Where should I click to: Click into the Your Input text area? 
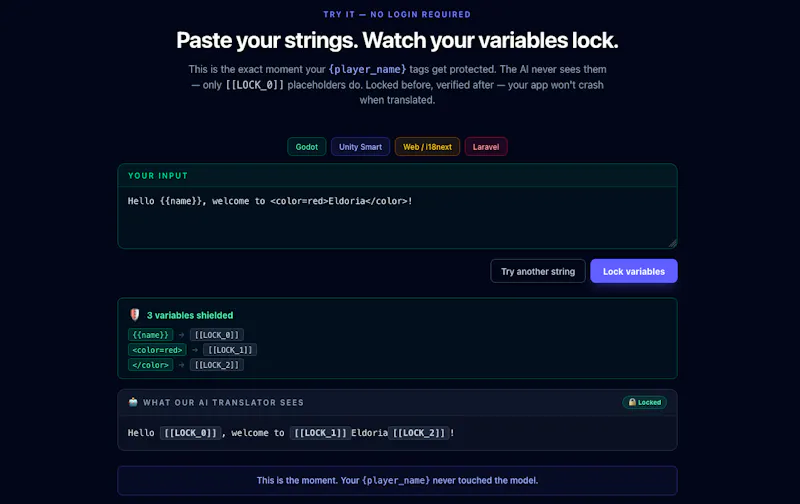pyautogui.click(x=397, y=217)
